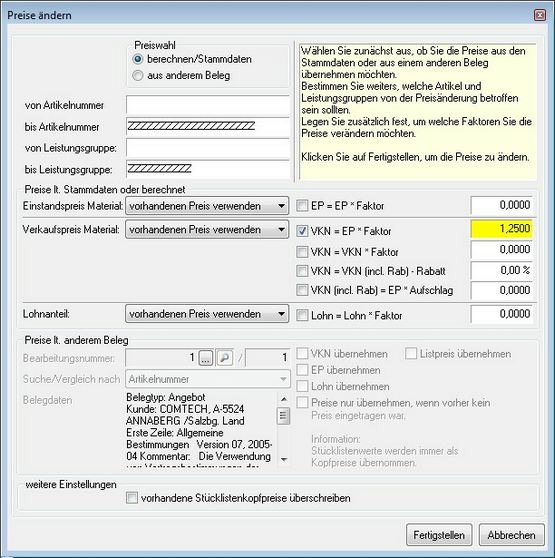The height and width of the screenshot is (558, 555).
Task: Tick the VKN = VKN * Faktor checkbox
Action: (302, 252)
